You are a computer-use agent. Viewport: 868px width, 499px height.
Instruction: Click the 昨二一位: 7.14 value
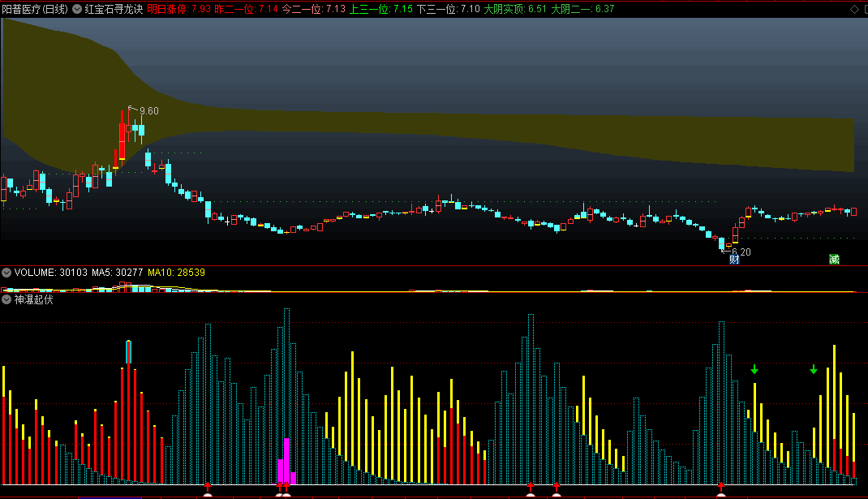[x=246, y=9]
